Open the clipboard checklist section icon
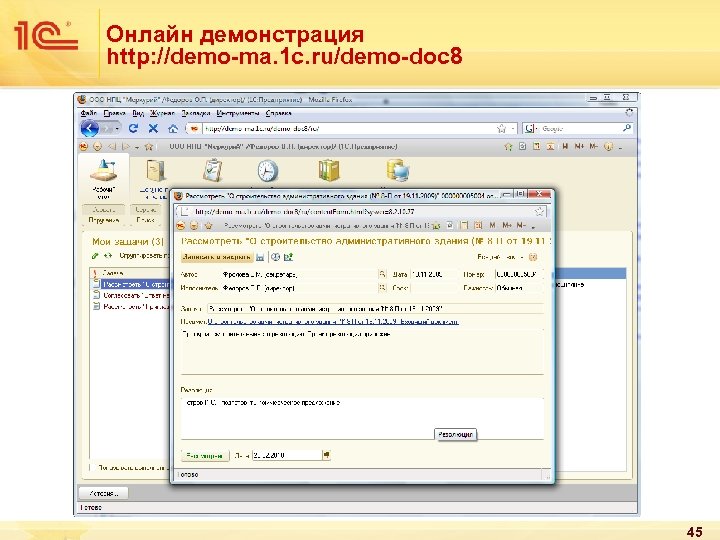 click(213, 171)
